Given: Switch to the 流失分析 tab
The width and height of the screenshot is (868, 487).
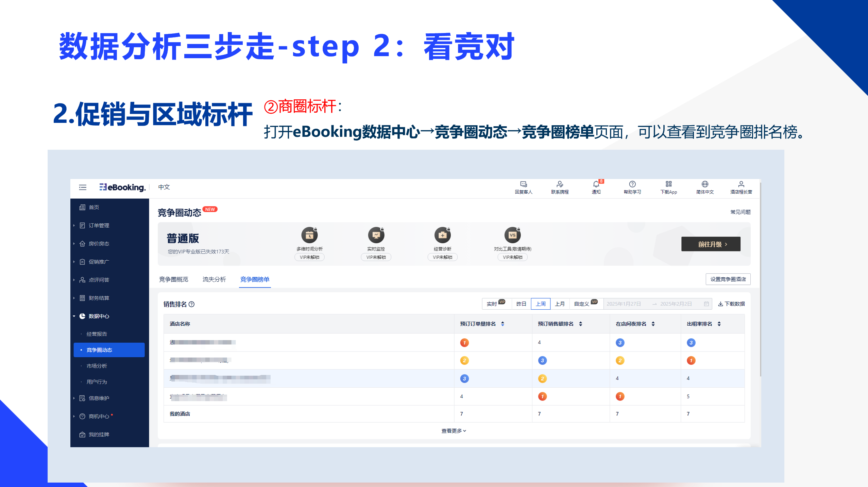Looking at the screenshot, I should [214, 279].
